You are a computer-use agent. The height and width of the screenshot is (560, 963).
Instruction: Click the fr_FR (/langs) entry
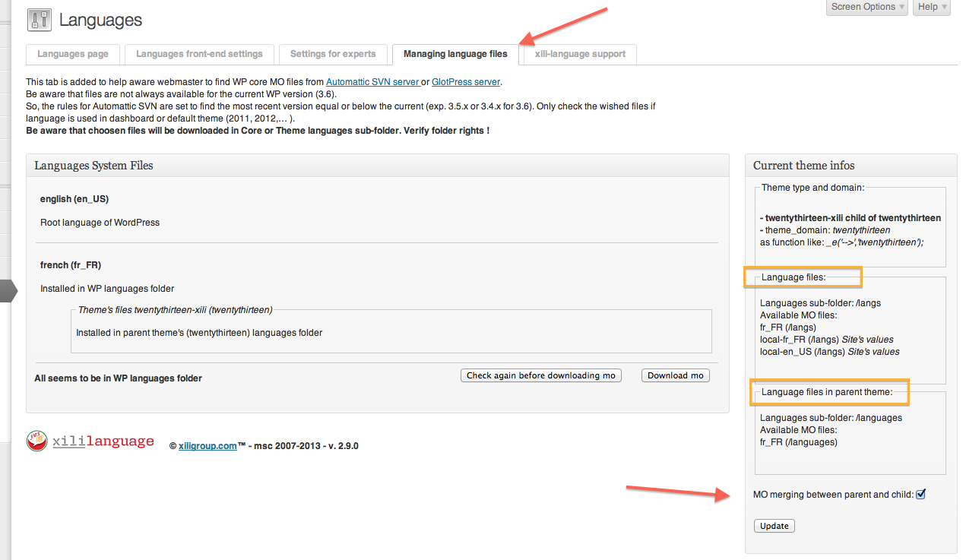tap(788, 327)
